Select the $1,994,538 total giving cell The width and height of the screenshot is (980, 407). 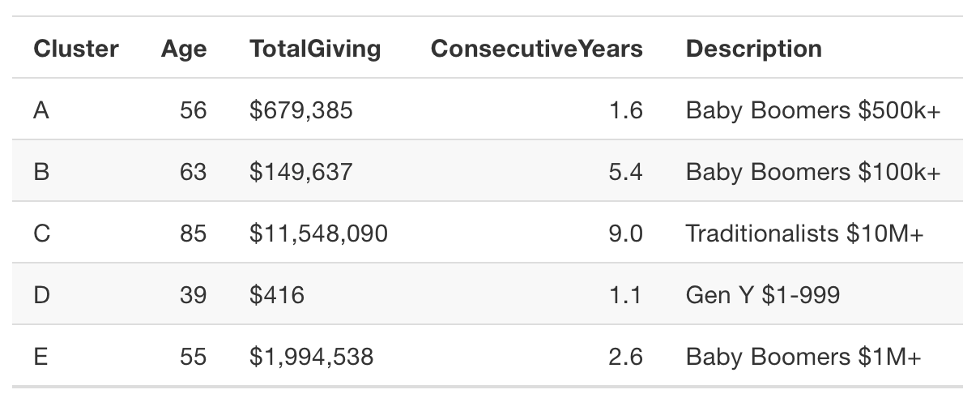(312, 357)
